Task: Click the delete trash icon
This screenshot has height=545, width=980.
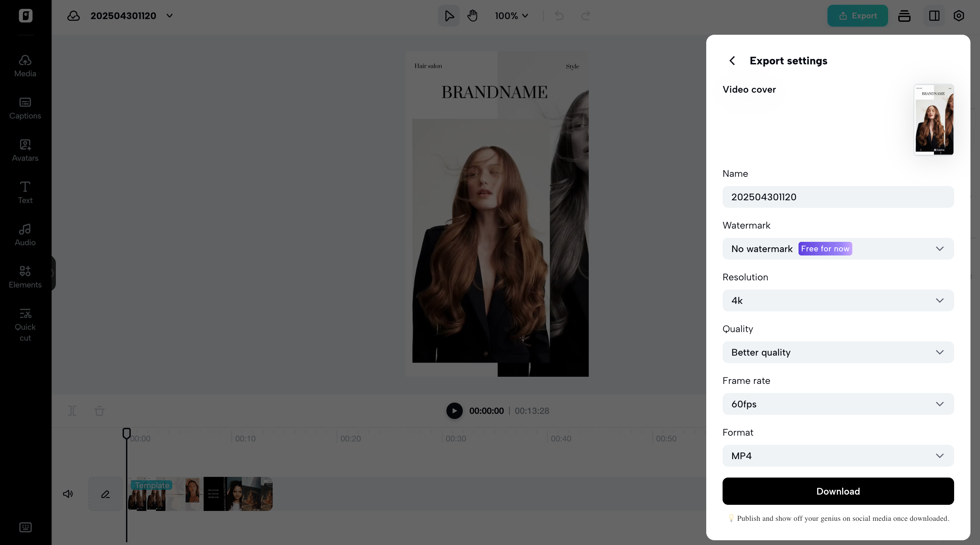Action: tap(99, 411)
